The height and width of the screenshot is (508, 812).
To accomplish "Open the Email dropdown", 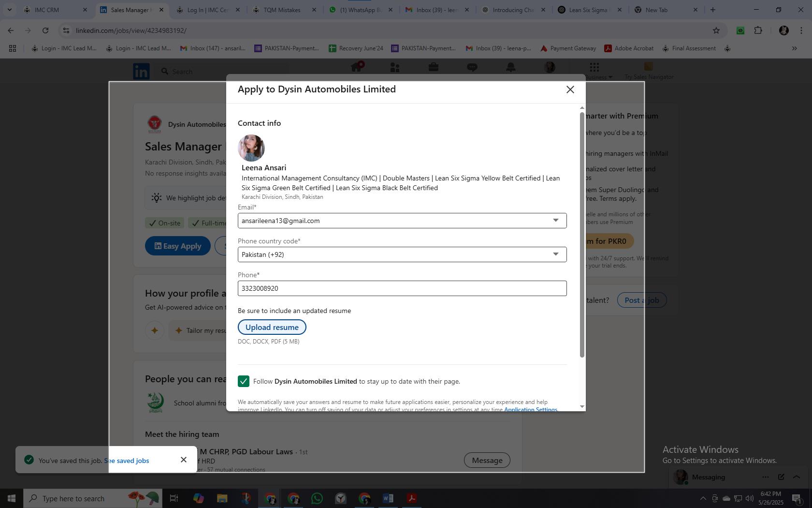I will coord(402,221).
